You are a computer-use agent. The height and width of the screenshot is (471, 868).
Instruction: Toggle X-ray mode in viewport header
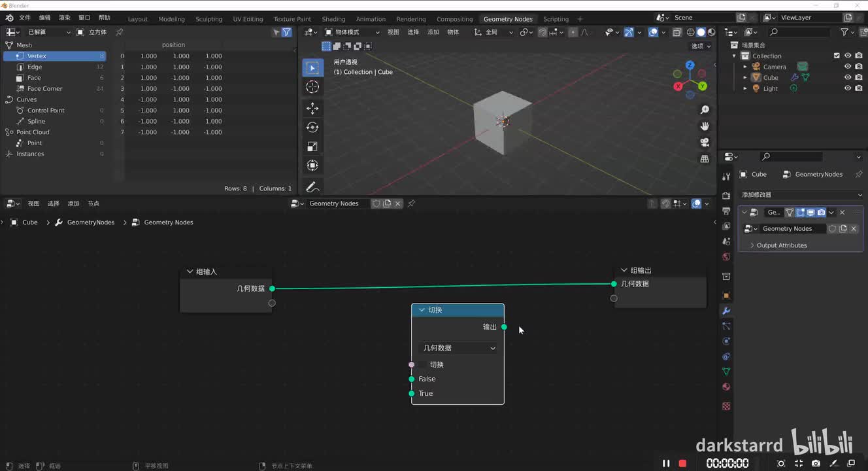click(677, 32)
